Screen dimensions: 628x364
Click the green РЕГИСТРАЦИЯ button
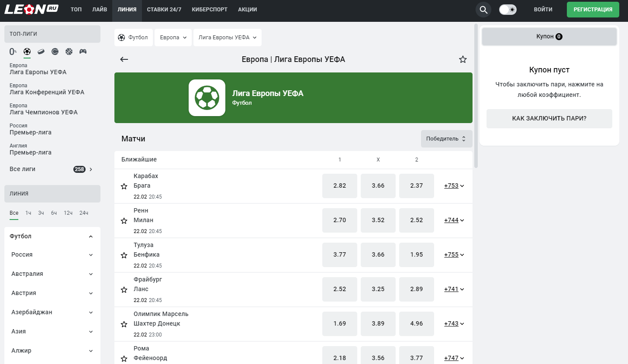(593, 10)
